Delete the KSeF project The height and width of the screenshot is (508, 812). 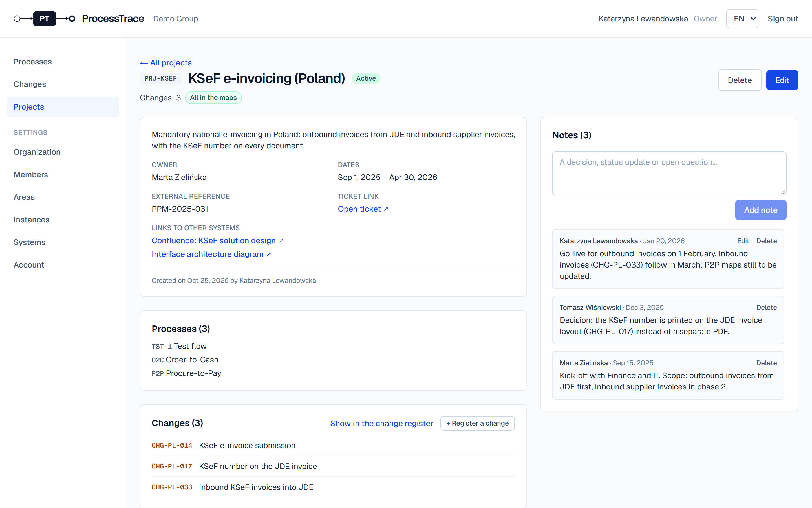pos(740,80)
